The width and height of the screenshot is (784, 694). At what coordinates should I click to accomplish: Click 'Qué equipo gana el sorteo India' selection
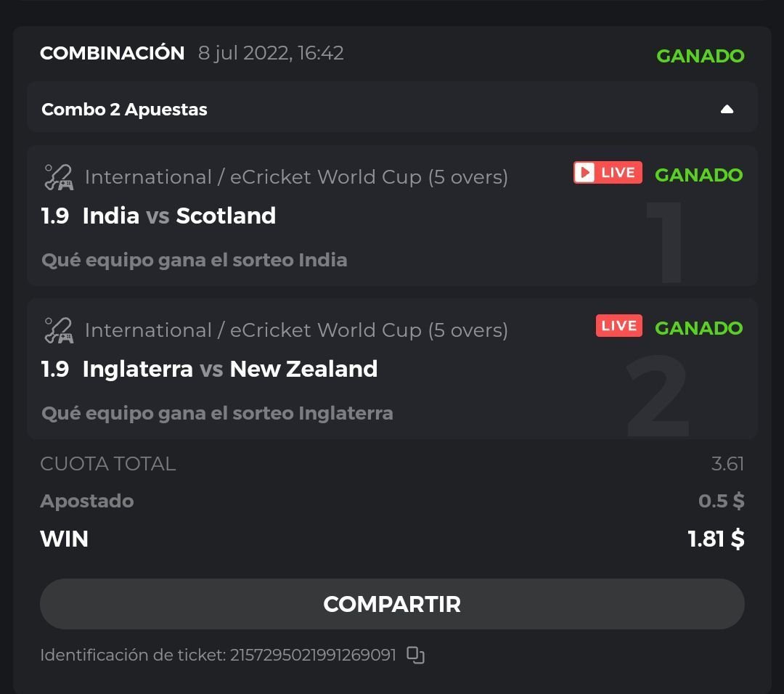tap(194, 260)
